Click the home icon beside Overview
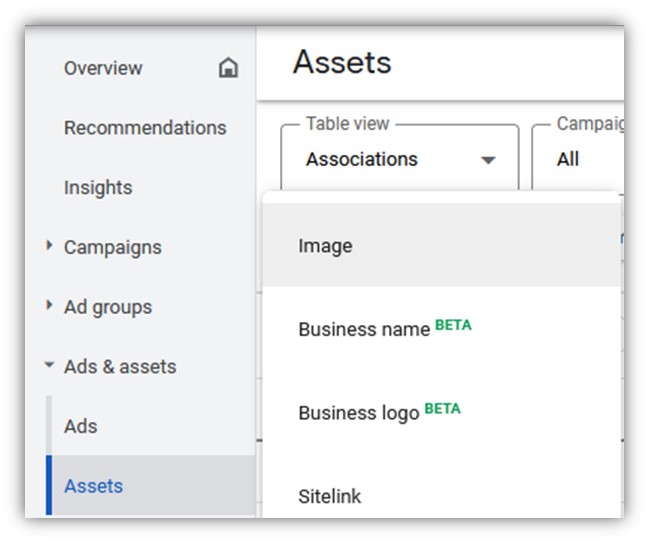 point(229,68)
